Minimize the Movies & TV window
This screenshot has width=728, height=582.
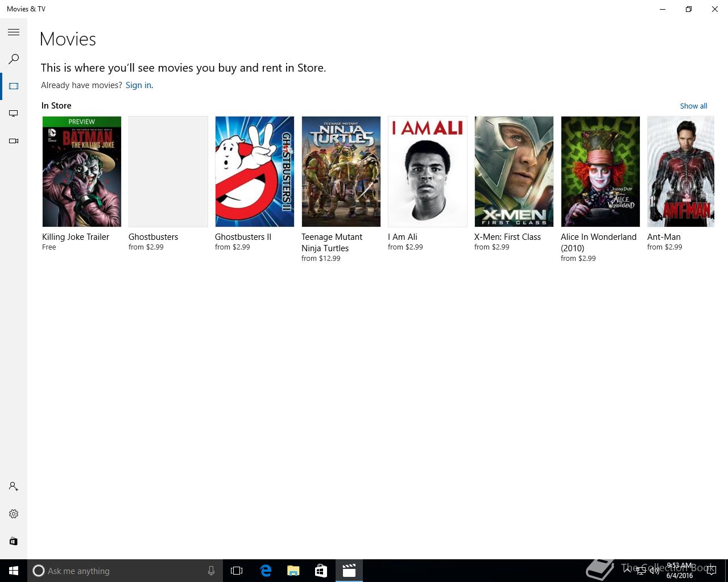(x=663, y=9)
